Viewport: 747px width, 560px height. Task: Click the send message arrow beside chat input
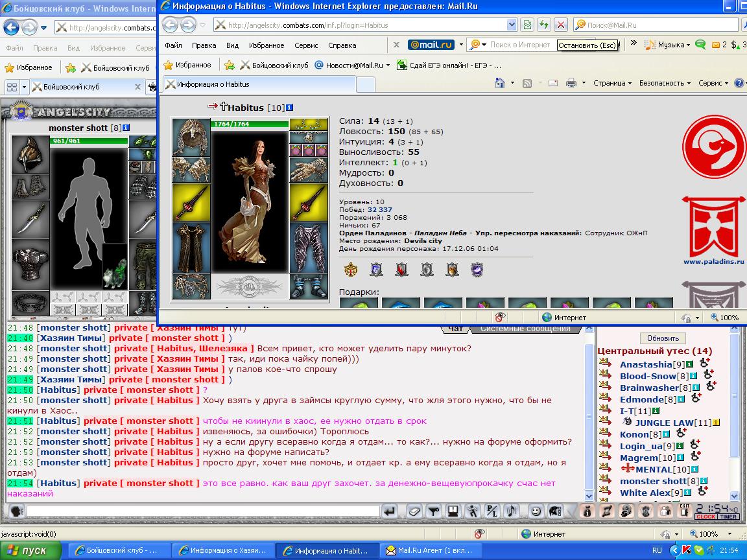(x=390, y=511)
